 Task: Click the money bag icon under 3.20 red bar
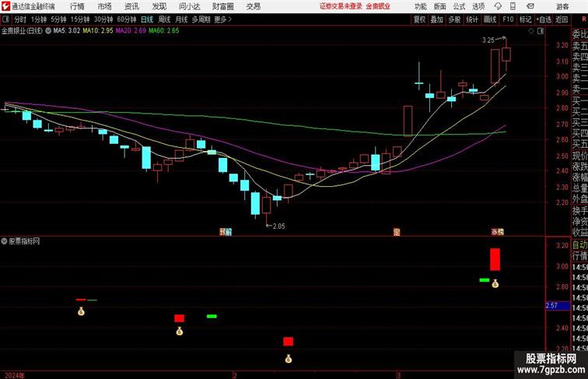[x=495, y=284]
